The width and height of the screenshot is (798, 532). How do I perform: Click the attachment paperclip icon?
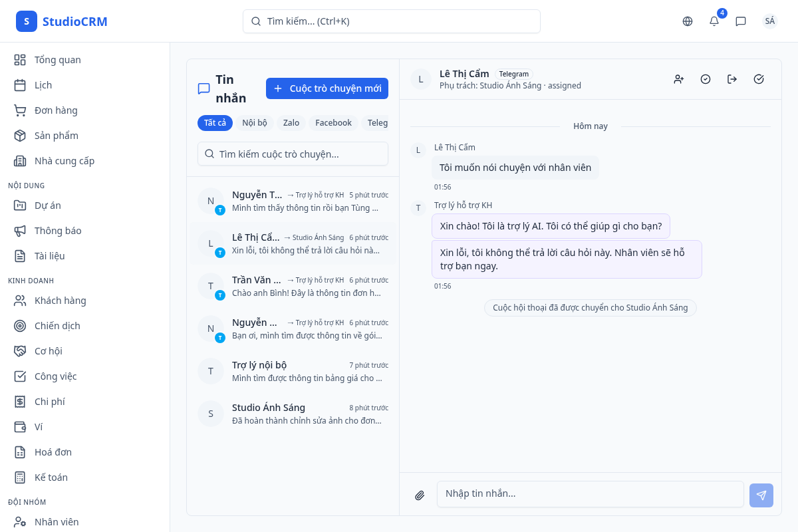tap(420, 495)
